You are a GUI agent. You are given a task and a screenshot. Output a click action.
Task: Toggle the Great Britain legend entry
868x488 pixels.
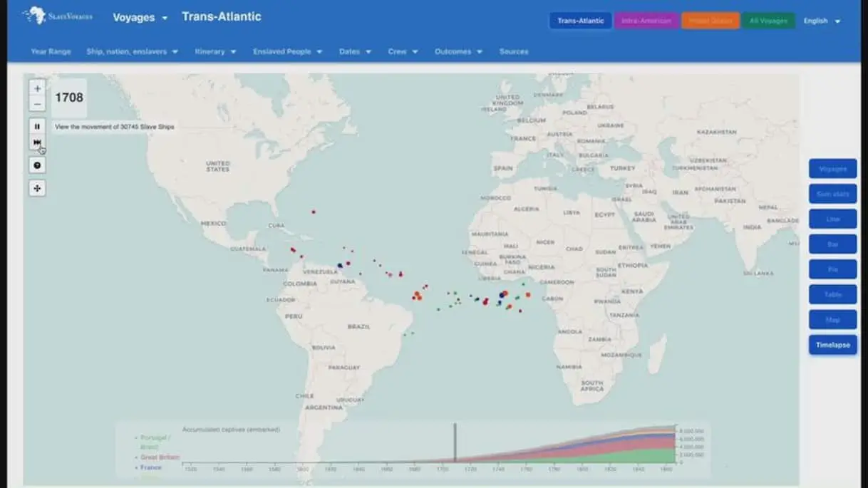(x=160, y=457)
